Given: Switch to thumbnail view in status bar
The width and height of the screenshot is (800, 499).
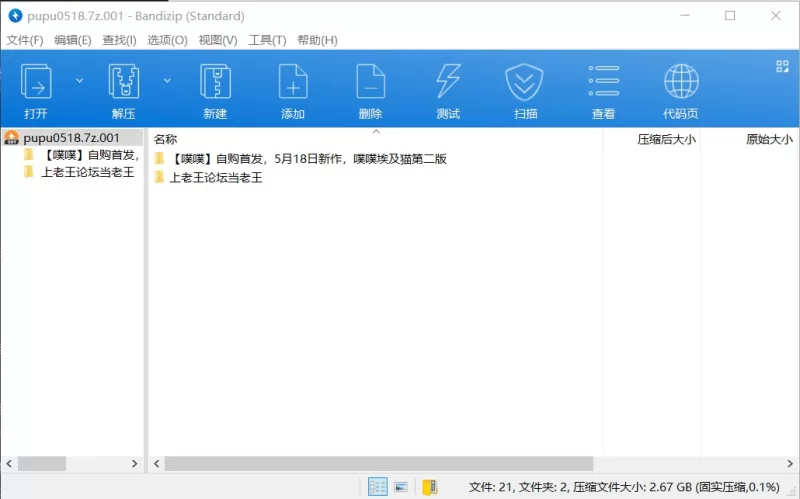Looking at the screenshot, I should (x=401, y=487).
